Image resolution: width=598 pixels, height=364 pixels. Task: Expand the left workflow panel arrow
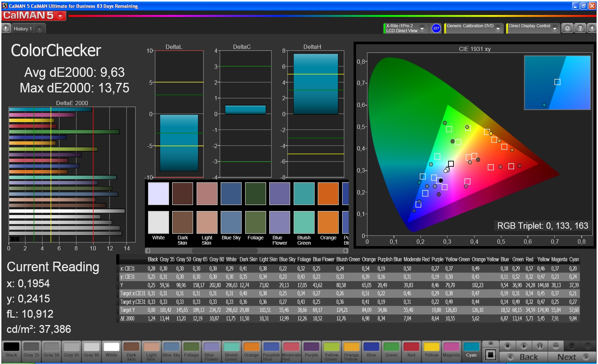click(6, 28)
